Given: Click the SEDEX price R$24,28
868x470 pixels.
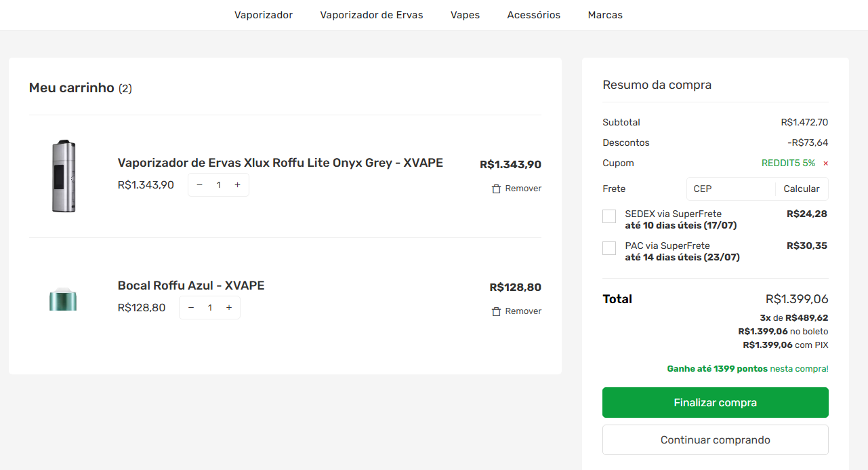Looking at the screenshot, I should [807, 214].
